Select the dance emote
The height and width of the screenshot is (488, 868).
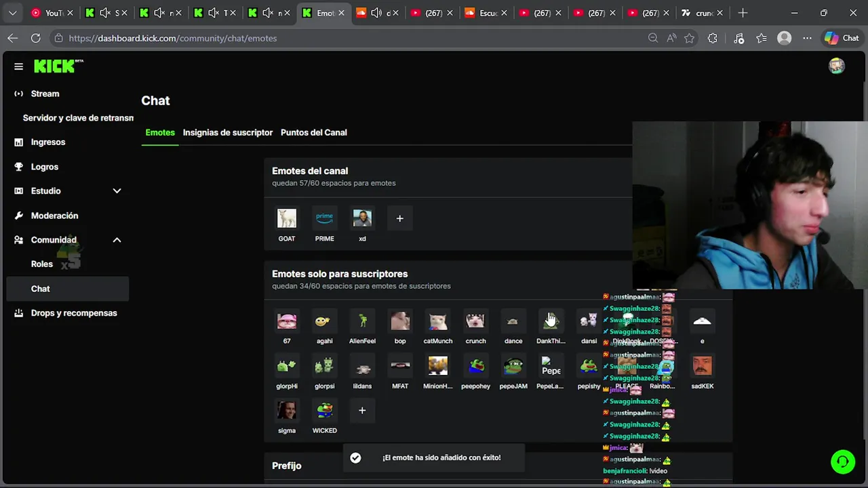[513, 321]
